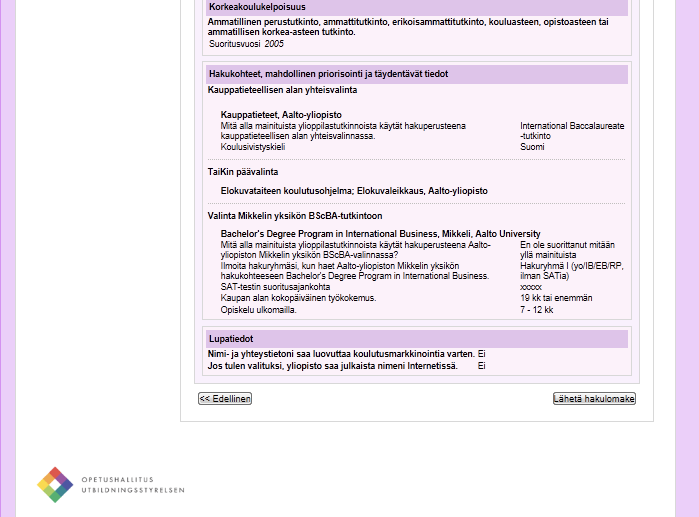This screenshot has height=517, width=699.
Task: Click 'Hakuryhmä I (yo/IB/EB/RP, ilman SATia)' value
Action: tap(572, 271)
